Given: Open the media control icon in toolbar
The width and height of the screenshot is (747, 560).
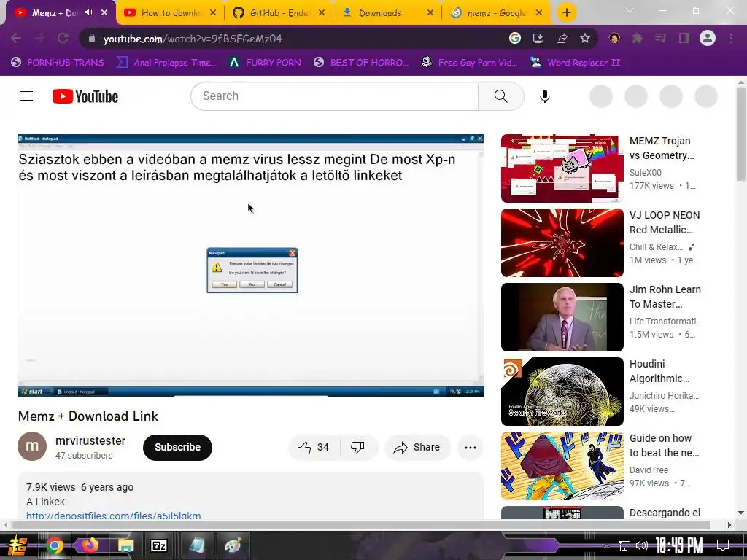Looking at the screenshot, I should [661, 38].
